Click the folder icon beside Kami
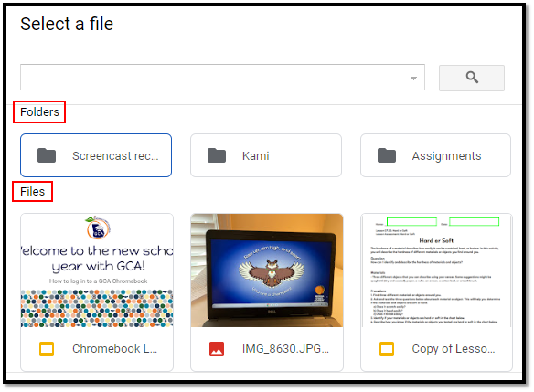534x392 pixels. click(217, 155)
